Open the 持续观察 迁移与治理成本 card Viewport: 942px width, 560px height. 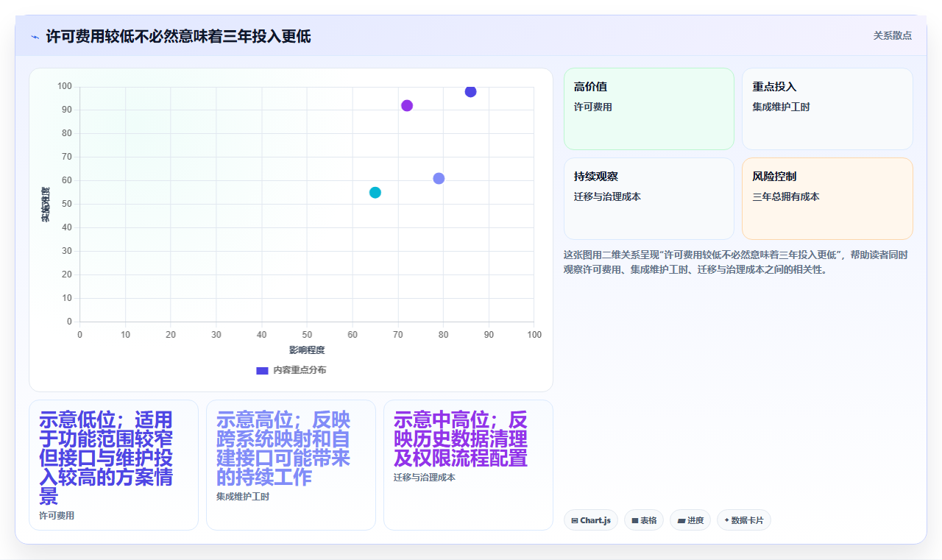click(x=649, y=199)
